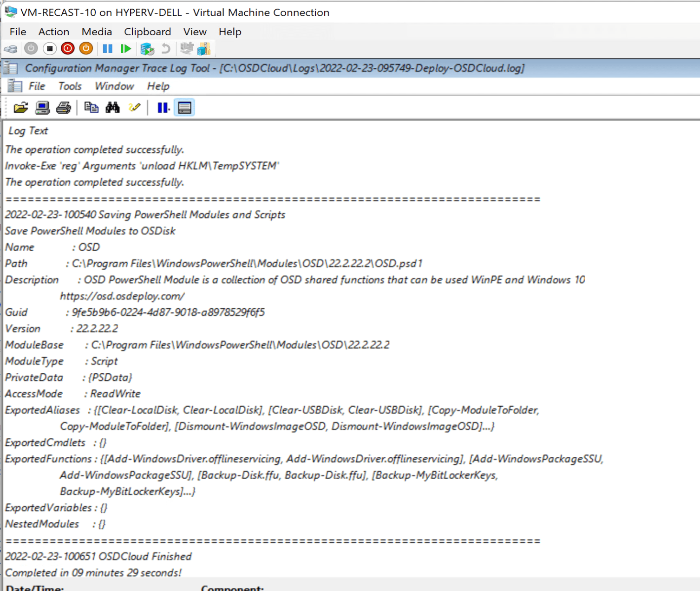Screen dimensions: 700x591
Task: Expand the CMTrace Tools menu
Action: click(70, 86)
